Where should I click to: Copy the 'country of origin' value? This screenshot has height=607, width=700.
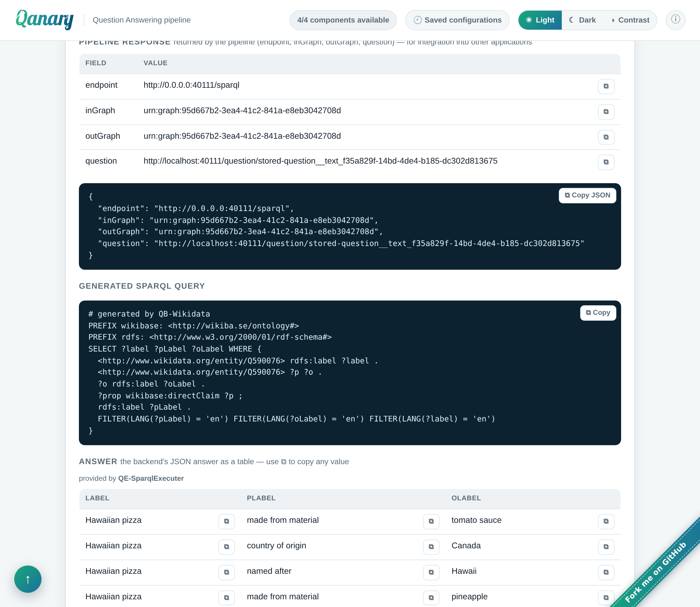coord(431,547)
